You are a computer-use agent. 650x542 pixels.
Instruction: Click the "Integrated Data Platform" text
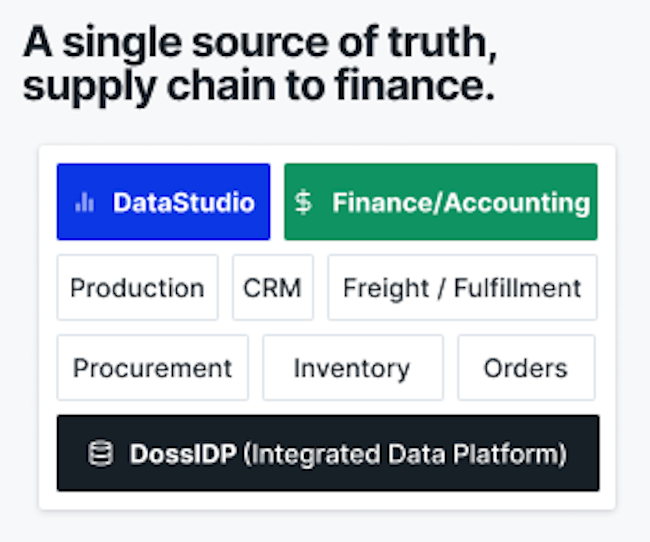click(405, 454)
